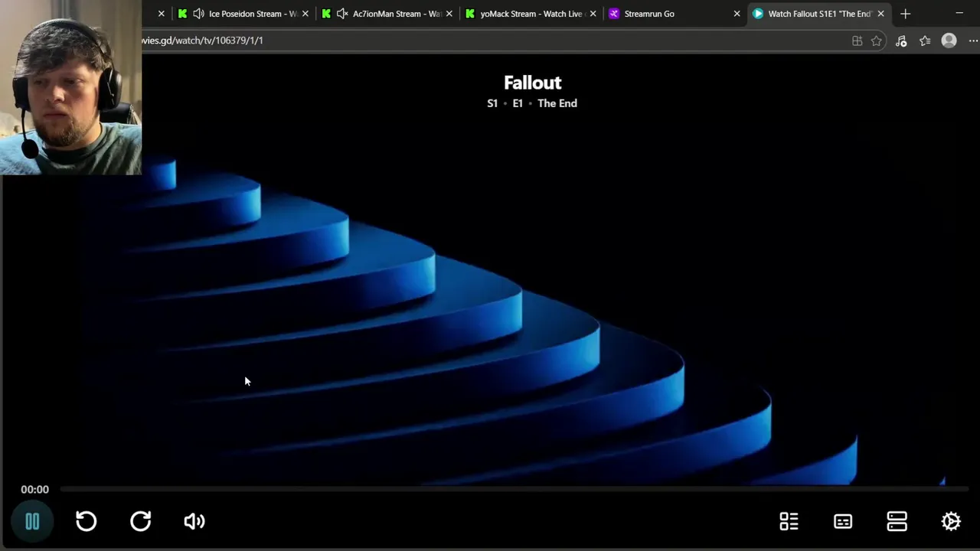Open the player settings gear
Image resolution: width=980 pixels, height=551 pixels.
(951, 521)
